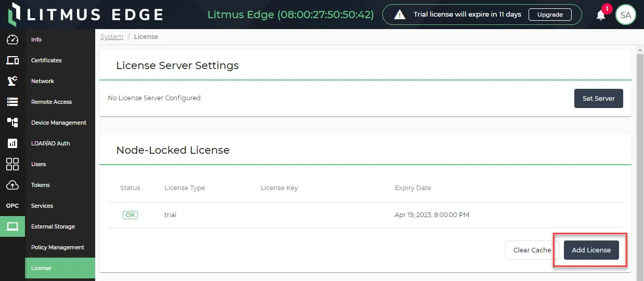Select the cloud upload icon in sidebar
Image resolution: width=644 pixels, height=281 pixels.
[x=12, y=185]
